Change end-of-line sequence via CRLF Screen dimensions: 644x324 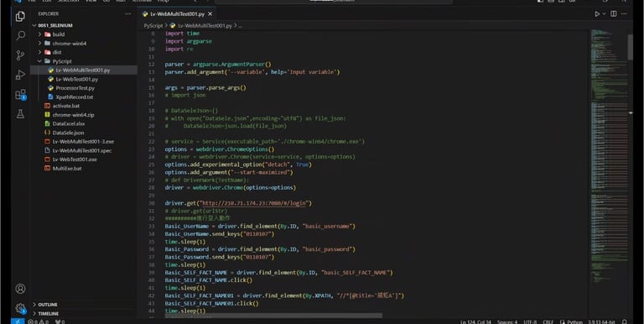click(x=548, y=321)
